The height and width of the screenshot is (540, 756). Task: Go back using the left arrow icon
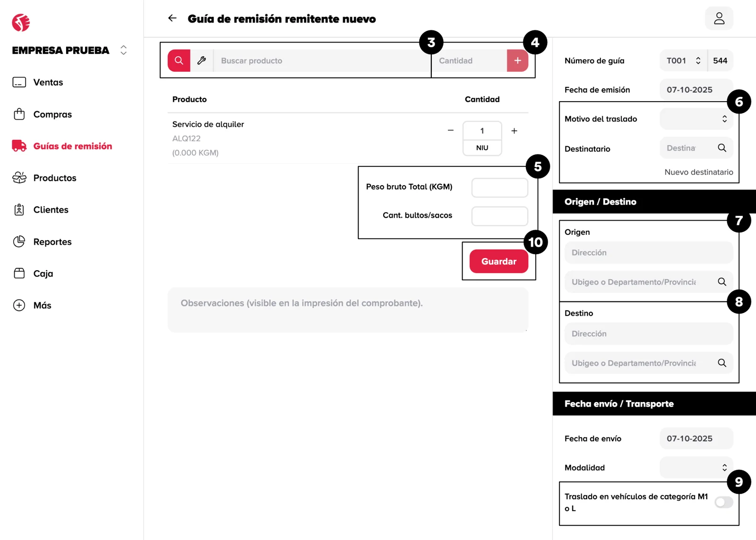172,18
